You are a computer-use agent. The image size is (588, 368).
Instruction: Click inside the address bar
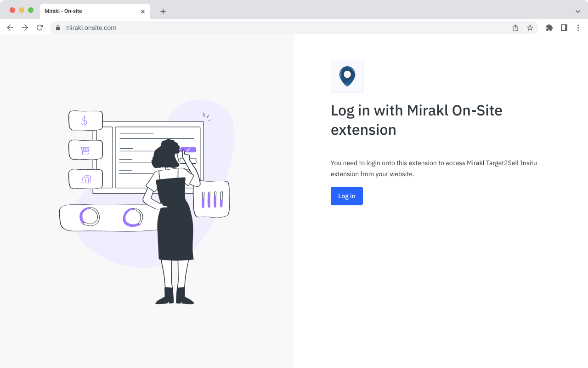pos(184,28)
